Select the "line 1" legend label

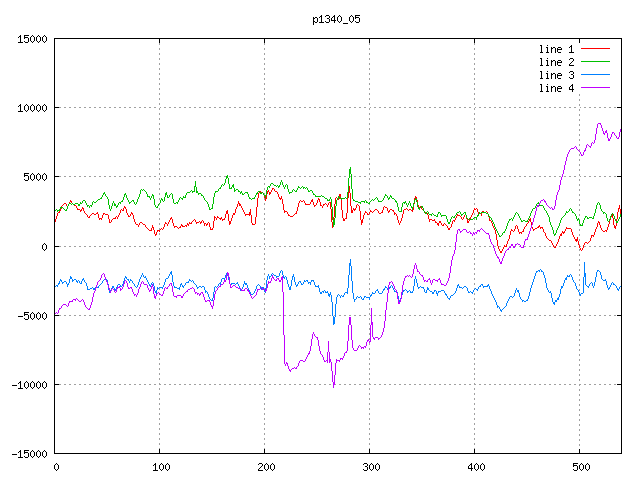click(557, 49)
